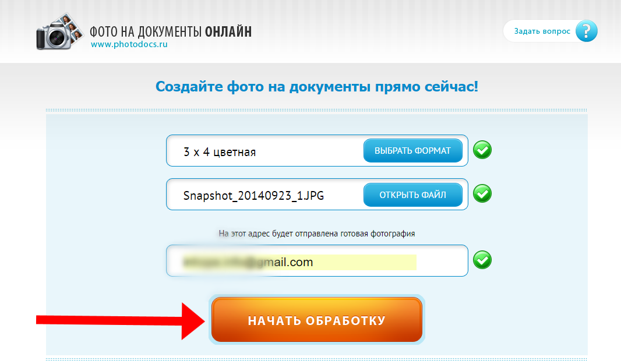621x364 pixels.
Task: Click 'Задать вопрос' link text
Action: pos(542,31)
